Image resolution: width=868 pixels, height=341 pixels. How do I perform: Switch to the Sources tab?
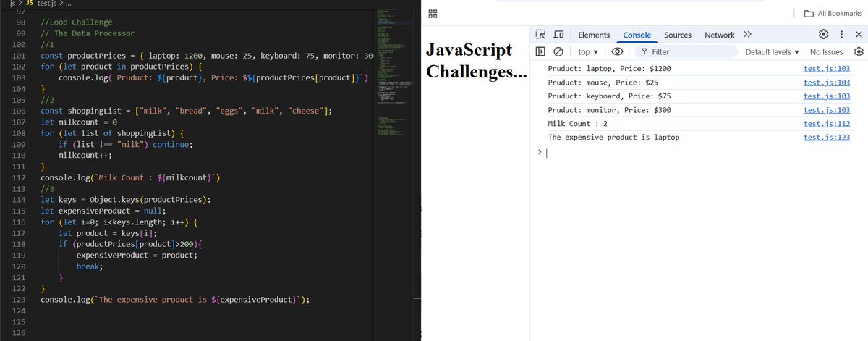678,35
